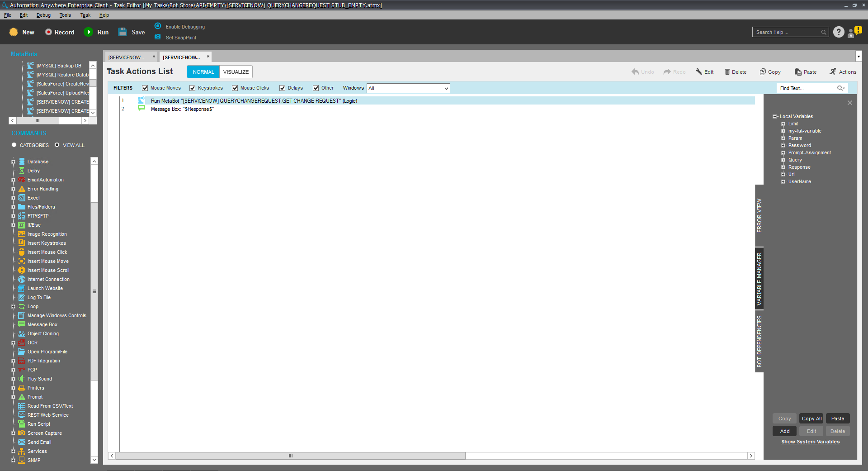Click the MetaBots horizontal scrollbar thumb
868x471 pixels.
[38, 121]
